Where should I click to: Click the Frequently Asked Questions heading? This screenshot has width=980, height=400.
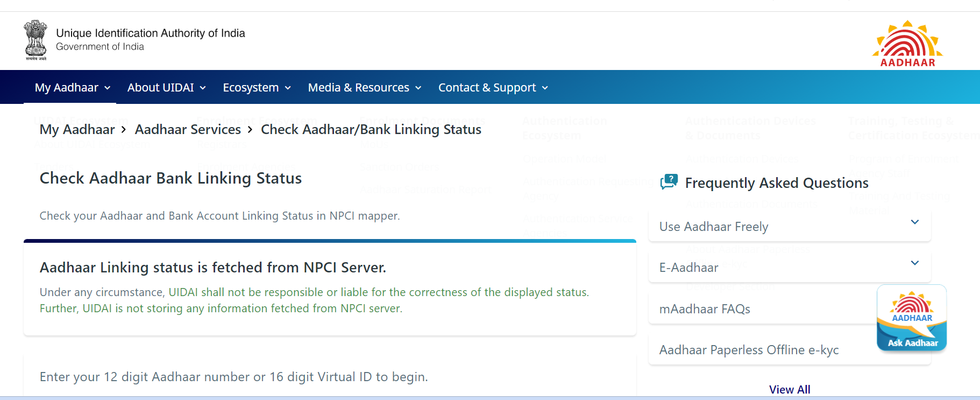776,183
